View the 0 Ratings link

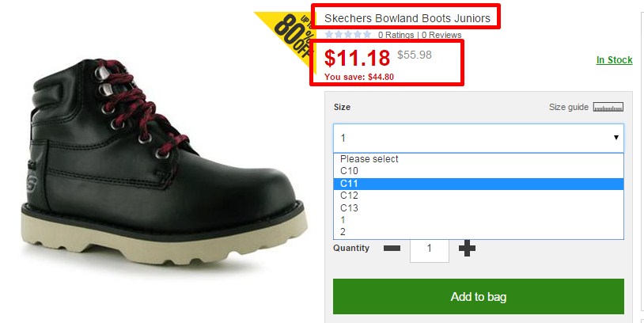[396, 35]
